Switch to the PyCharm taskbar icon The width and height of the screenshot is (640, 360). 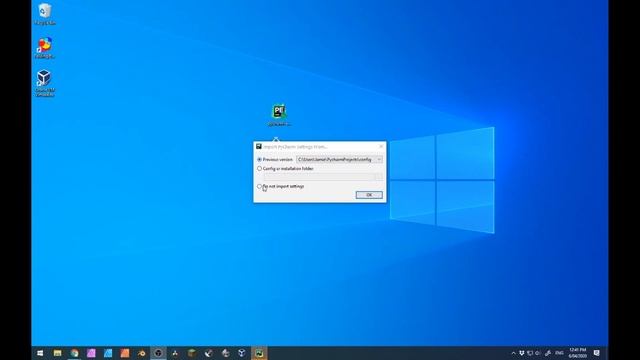click(259, 353)
